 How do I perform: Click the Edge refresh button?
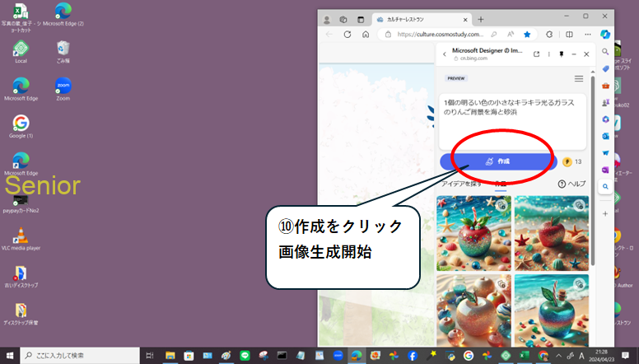coord(347,35)
